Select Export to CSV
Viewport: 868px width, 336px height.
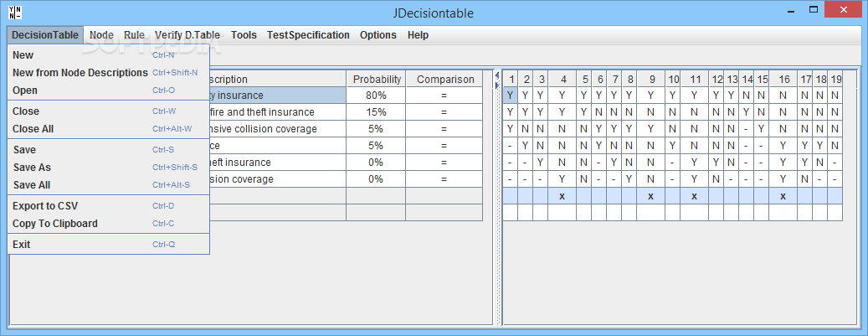tap(109, 206)
